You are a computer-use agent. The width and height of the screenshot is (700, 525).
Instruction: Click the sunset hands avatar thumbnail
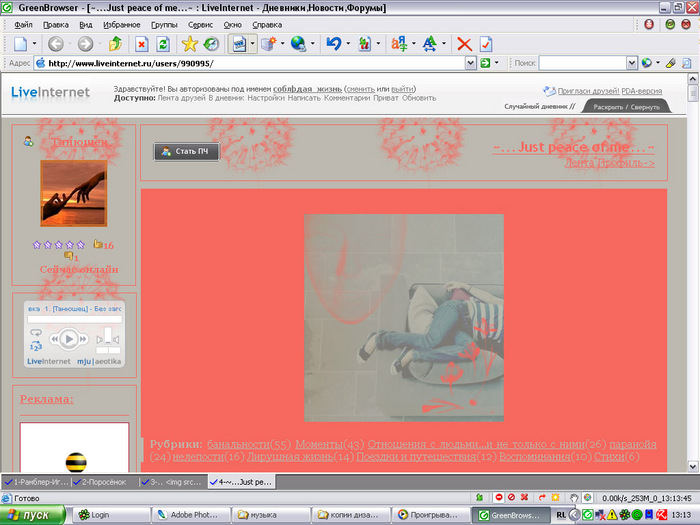click(x=74, y=193)
